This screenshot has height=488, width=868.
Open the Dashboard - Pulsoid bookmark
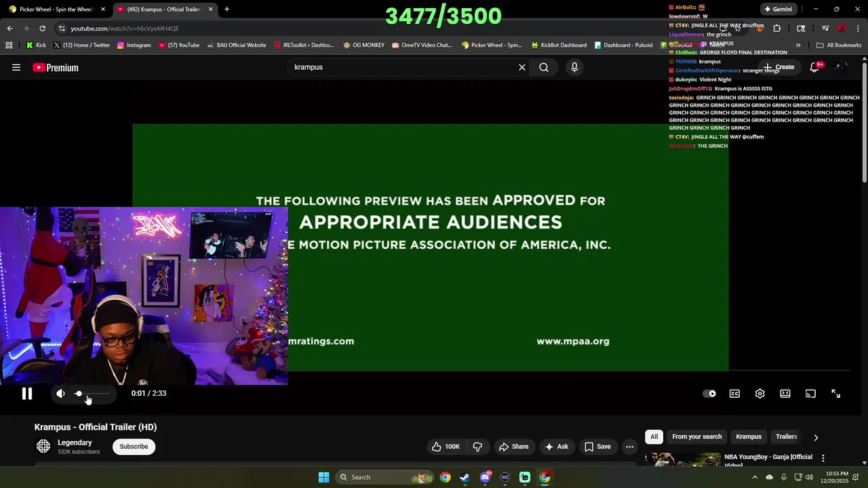[623, 45]
